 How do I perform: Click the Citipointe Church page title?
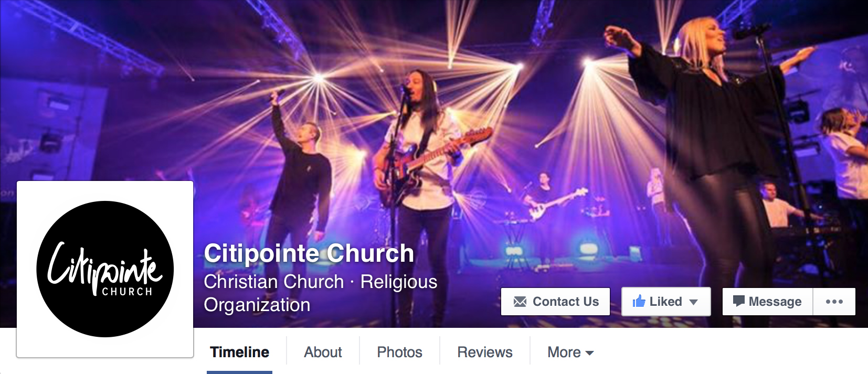pyautogui.click(x=309, y=253)
